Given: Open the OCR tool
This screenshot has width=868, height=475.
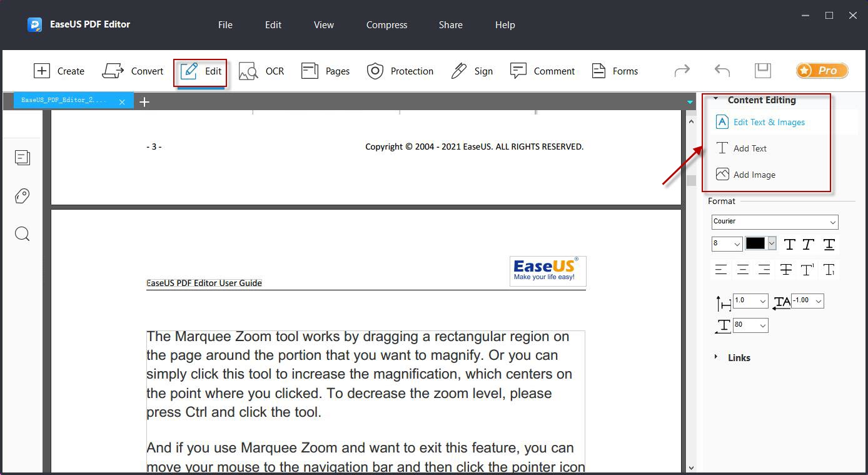Looking at the screenshot, I should pos(262,71).
